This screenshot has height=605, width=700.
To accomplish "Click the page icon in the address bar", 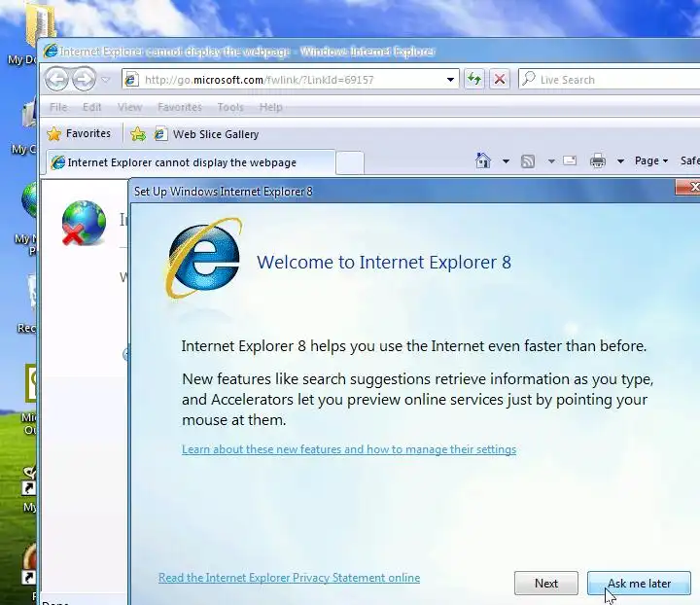I will coord(130,80).
